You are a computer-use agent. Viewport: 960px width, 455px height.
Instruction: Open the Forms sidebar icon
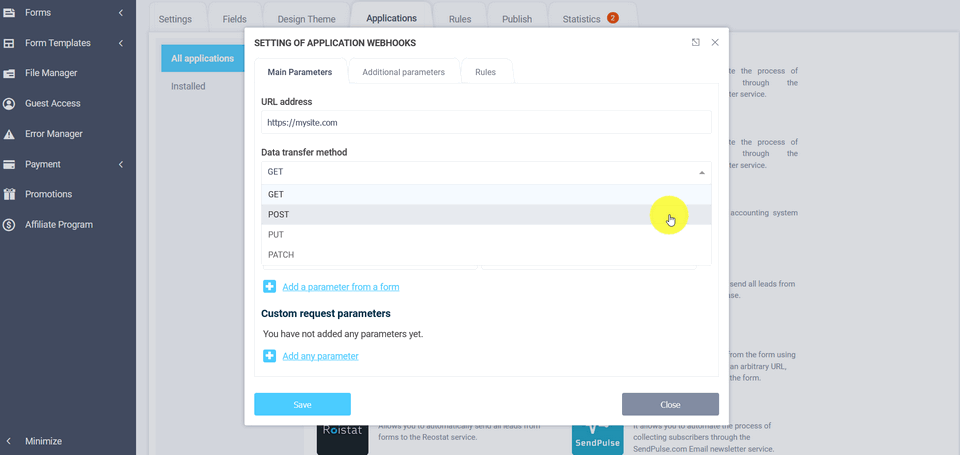9,12
